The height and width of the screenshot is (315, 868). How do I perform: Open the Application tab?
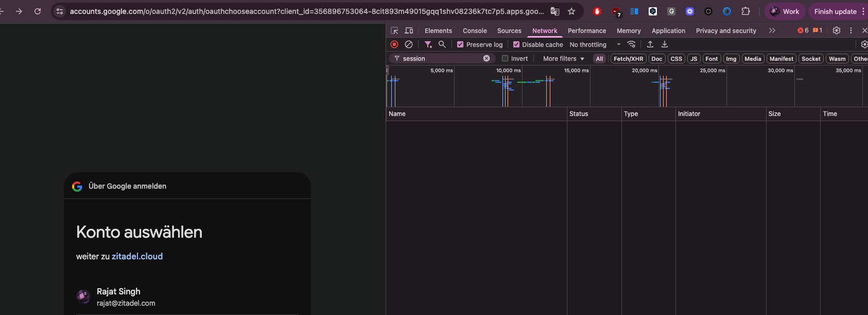point(668,31)
